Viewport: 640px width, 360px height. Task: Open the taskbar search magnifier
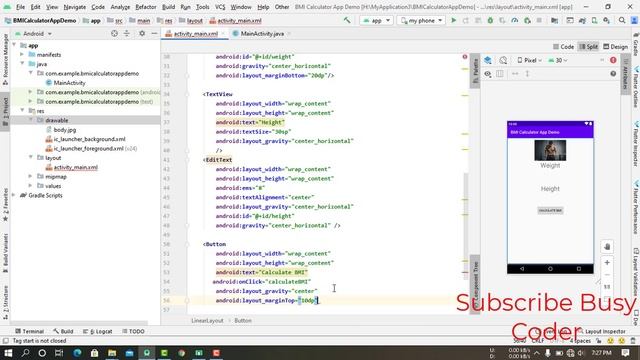pyautogui.click(x=25, y=353)
